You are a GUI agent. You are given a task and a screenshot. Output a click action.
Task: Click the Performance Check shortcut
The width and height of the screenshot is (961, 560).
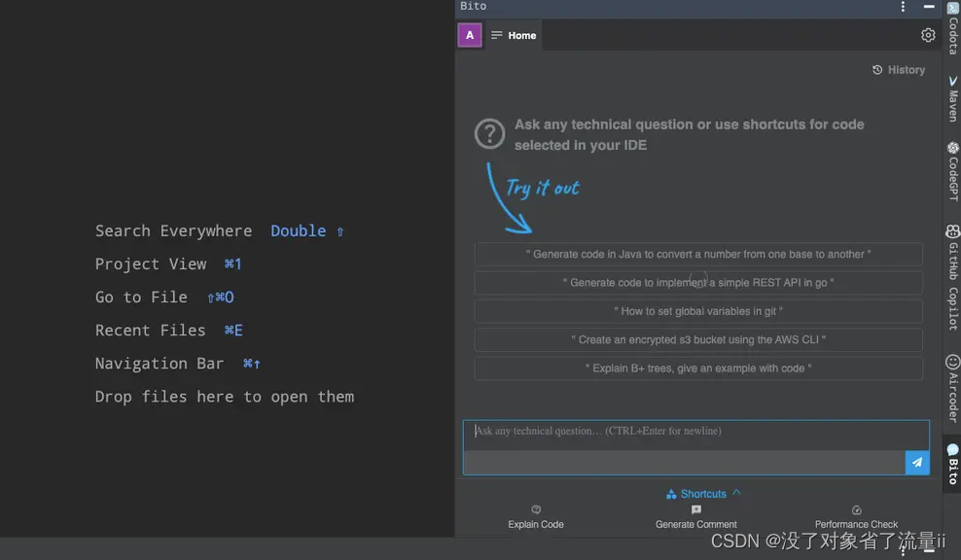click(856, 518)
